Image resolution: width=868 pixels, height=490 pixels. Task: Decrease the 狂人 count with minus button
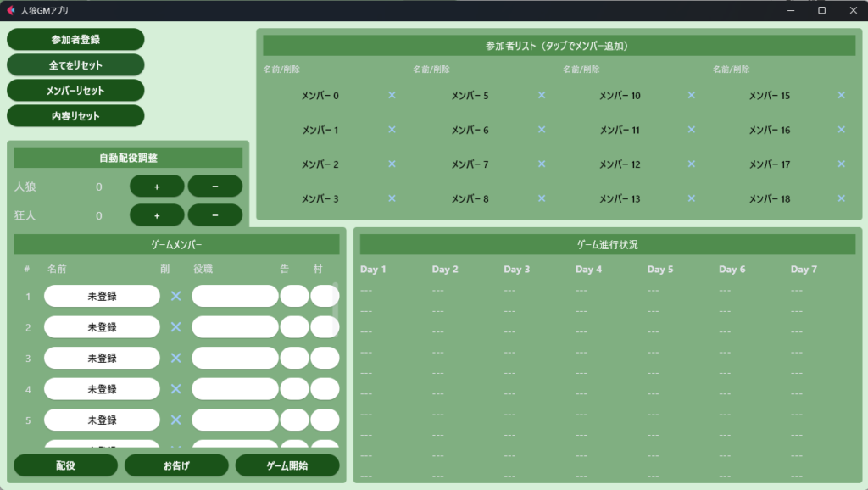(x=214, y=215)
